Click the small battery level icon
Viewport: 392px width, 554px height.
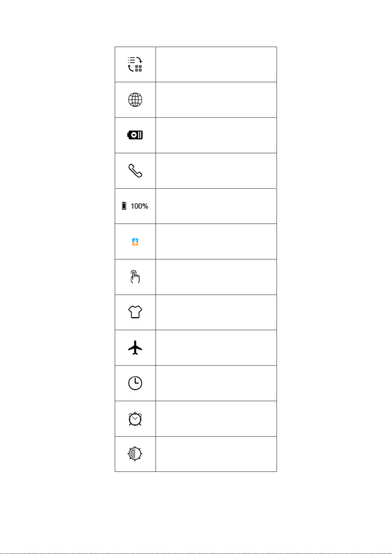click(124, 206)
